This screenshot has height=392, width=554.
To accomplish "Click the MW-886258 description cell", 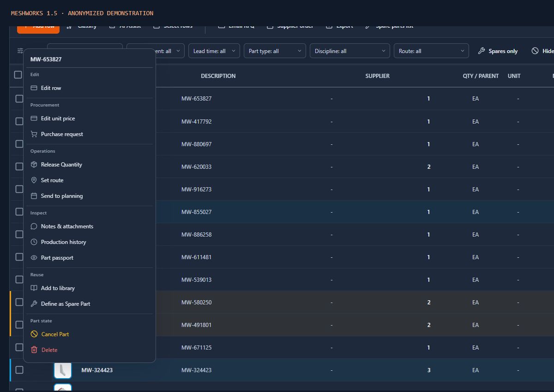I will 197,235.
